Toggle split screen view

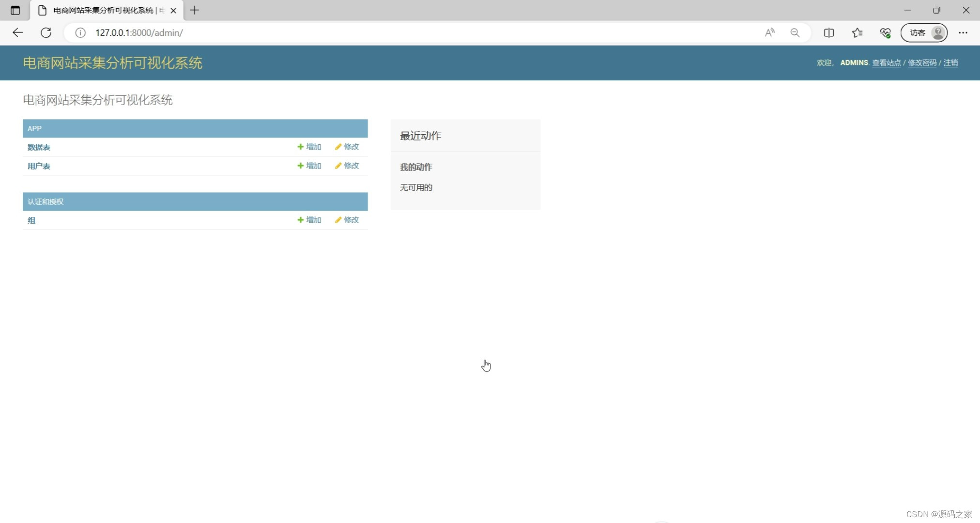829,32
